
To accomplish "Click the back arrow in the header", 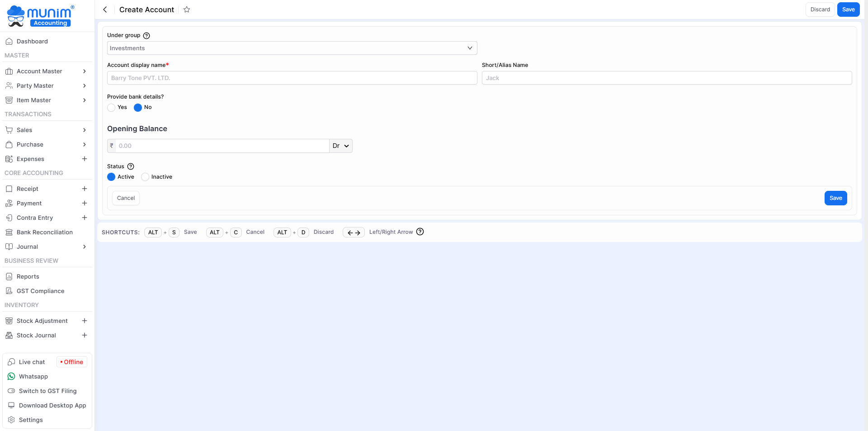I will click(105, 9).
